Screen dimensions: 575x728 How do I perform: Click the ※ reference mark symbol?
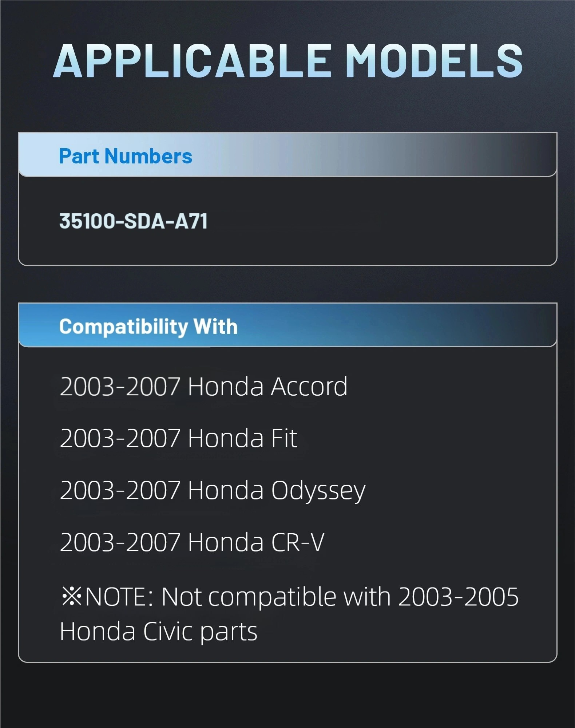coord(71,597)
